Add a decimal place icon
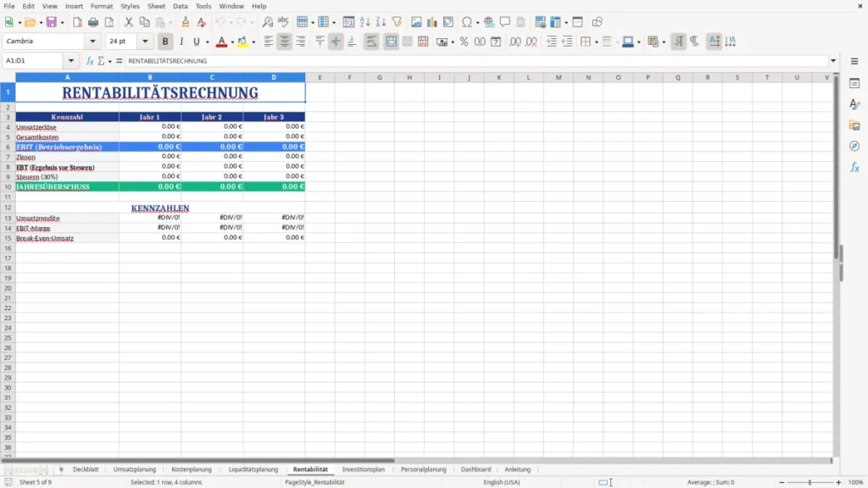The width and height of the screenshot is (868, 488). point(515,42)
